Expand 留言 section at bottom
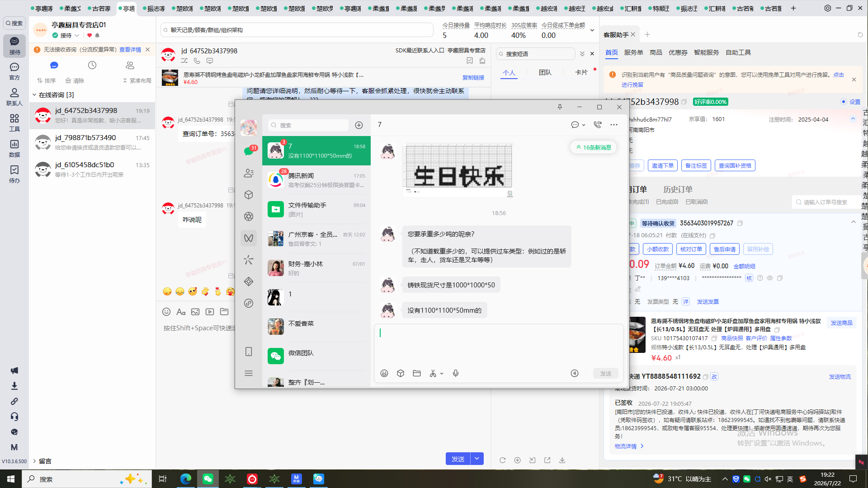Image resolution: width=868 pixels, height=488 pixels. coord(34,461)
